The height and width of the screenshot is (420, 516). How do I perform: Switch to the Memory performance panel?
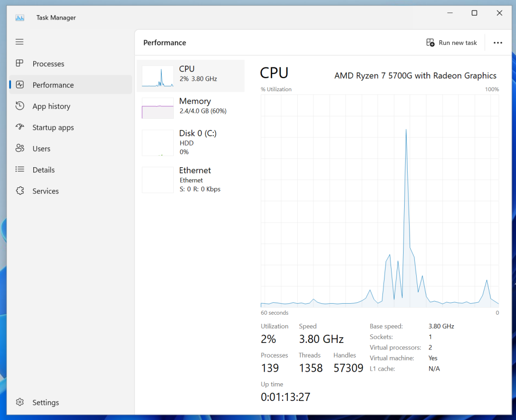click(191, 106)
